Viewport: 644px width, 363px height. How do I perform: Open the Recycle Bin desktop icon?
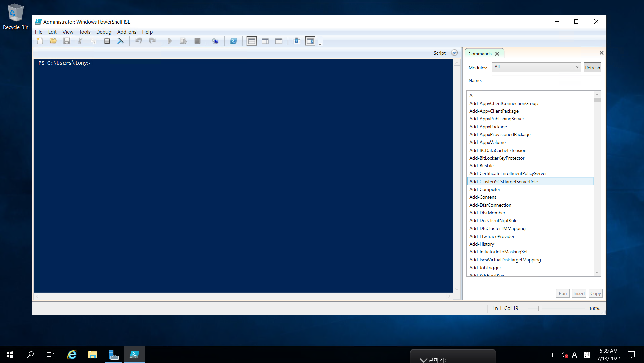15,16
